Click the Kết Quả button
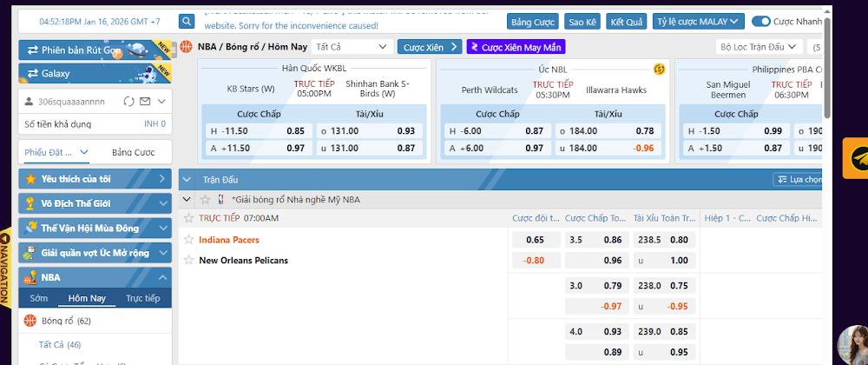Viewport: 868px width, 365px height. (627, 22)
